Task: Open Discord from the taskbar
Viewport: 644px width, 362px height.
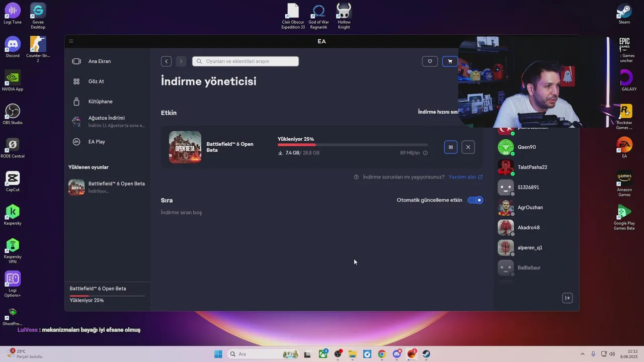Action: [397, 354]
